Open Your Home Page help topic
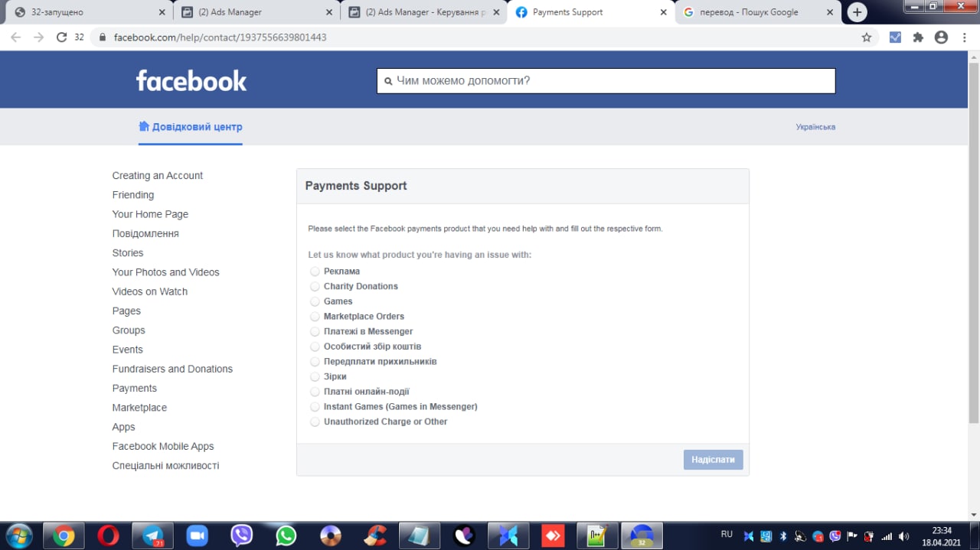980x550 pixels. (x=150, y=214)
